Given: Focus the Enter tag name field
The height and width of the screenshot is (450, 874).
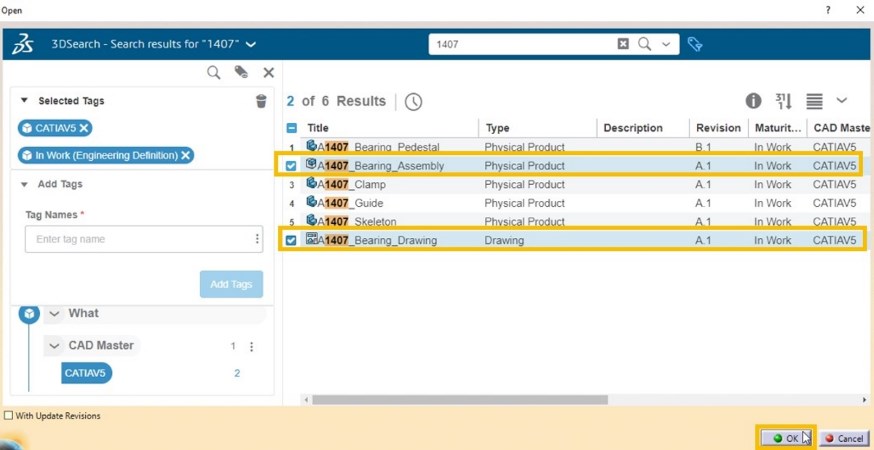Looking at the screenshot, I should pos(138,239).
